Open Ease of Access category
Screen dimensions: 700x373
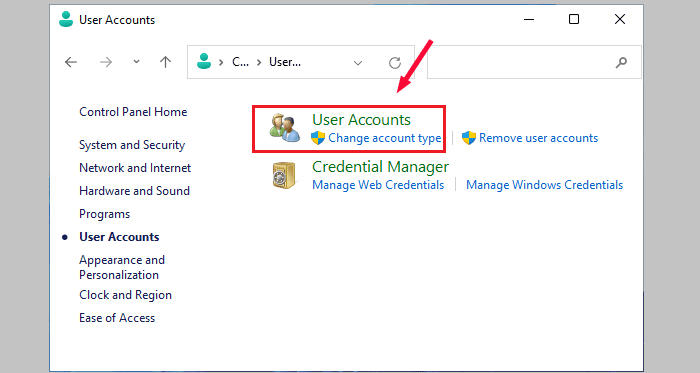coord(117,318)
